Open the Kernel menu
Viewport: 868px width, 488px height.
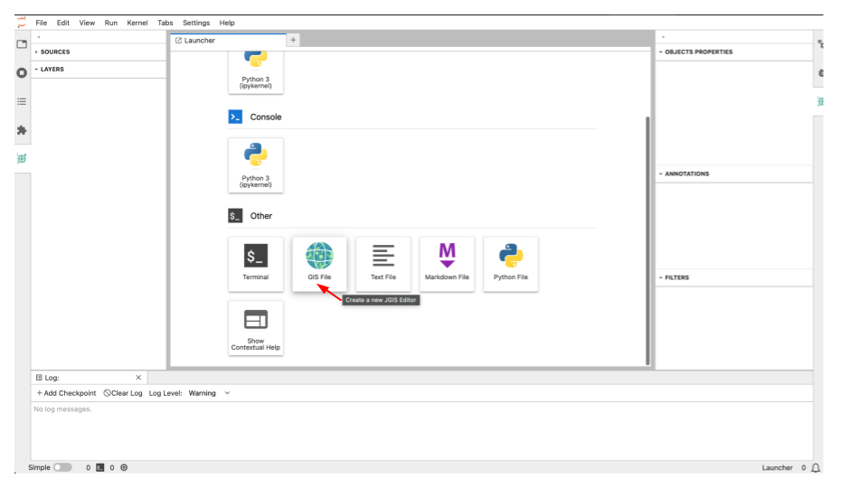coord(137,23)
